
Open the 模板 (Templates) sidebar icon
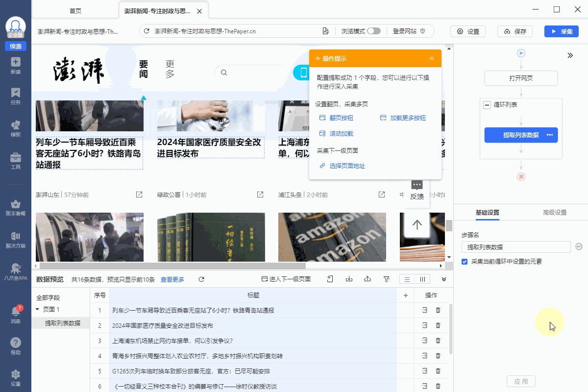(x=16, y=125)
